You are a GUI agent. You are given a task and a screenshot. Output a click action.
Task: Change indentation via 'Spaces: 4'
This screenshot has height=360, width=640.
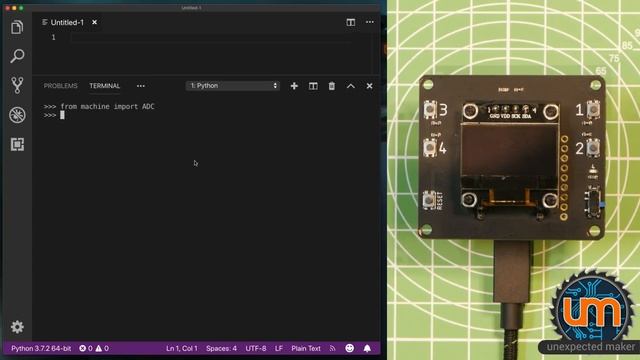coord(221,348)
